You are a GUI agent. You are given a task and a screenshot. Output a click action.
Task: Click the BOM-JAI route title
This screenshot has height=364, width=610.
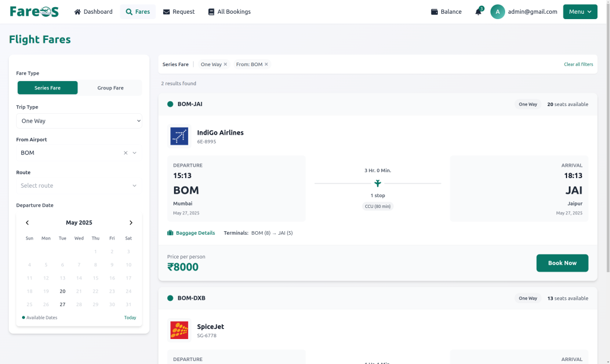190,104
